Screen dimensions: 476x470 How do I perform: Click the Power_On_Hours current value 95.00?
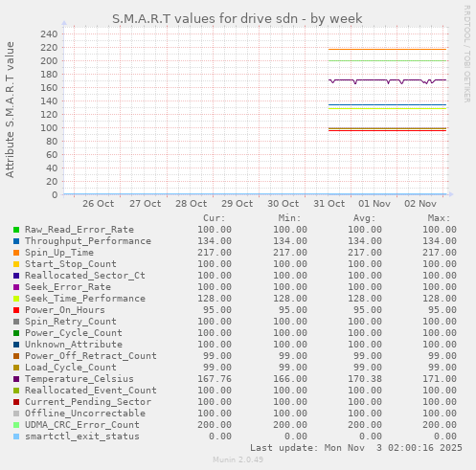[x=217, y=310]
